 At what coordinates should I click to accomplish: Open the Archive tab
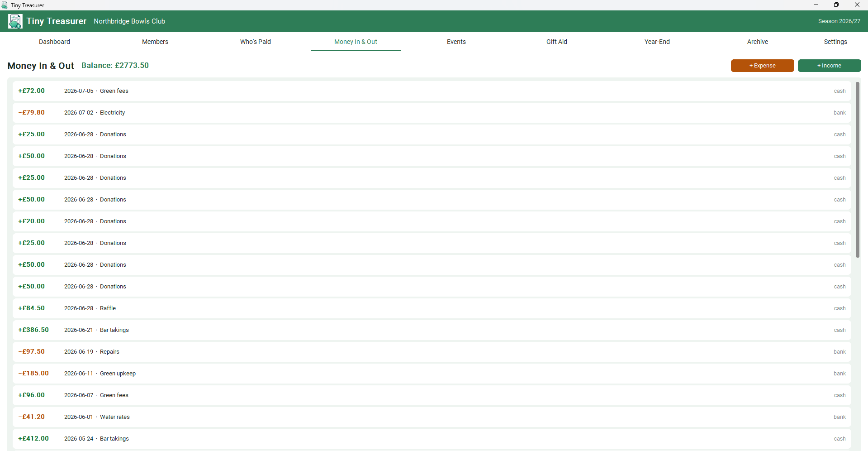tap(758, 42)
